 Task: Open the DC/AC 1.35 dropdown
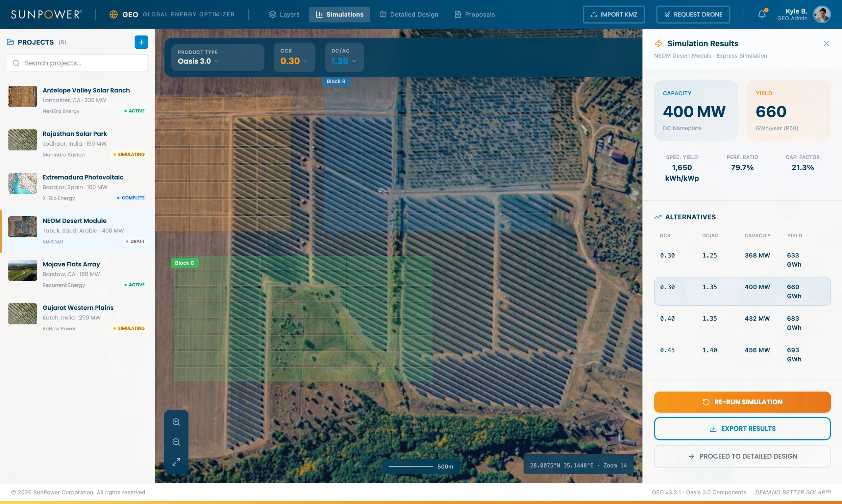coord(344,58)
